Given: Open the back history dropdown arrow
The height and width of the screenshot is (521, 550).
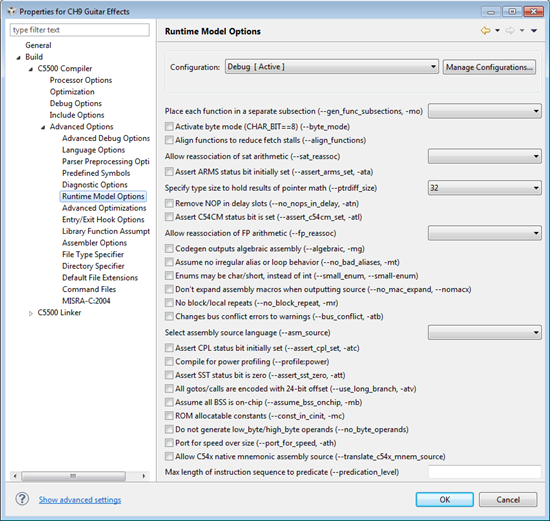Looking at the screenshot, I should pos(497,31).
